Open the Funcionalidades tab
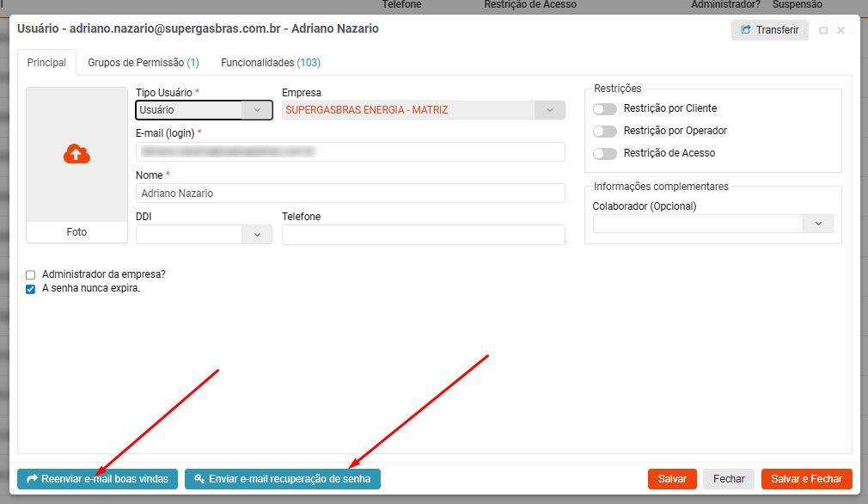The height and width of the screenshot is (504, 868). tap(271, 63)
